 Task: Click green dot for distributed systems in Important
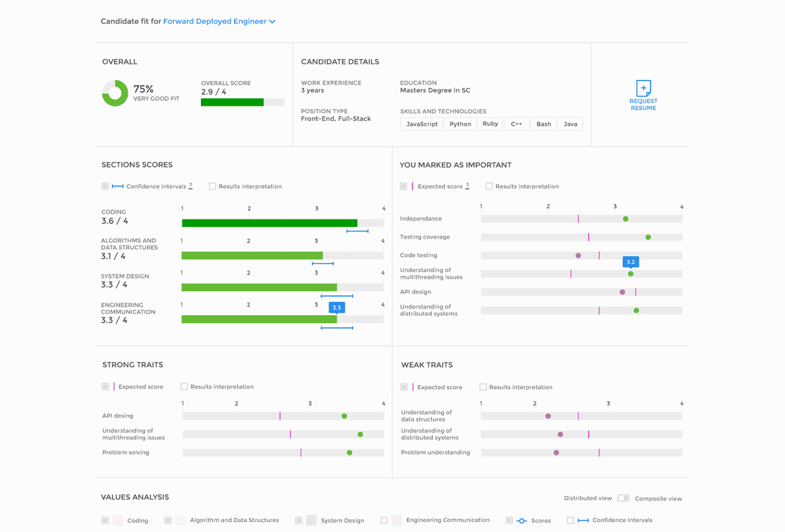636,311
